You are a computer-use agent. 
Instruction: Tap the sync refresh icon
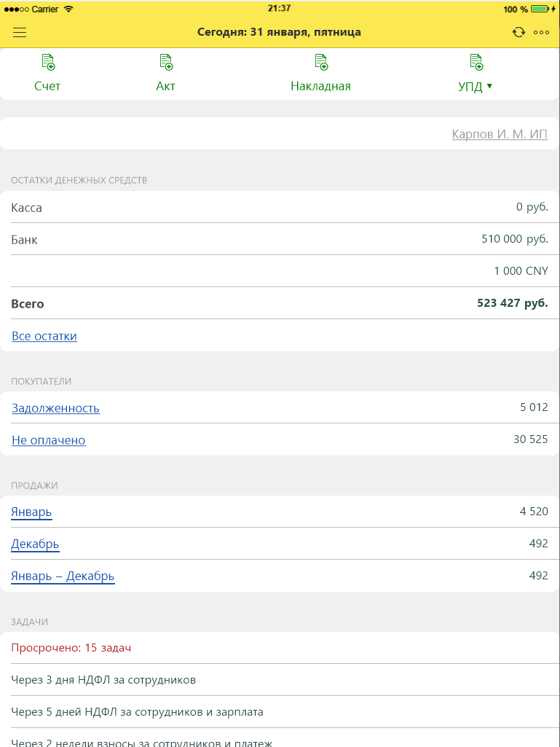[518, 32]
